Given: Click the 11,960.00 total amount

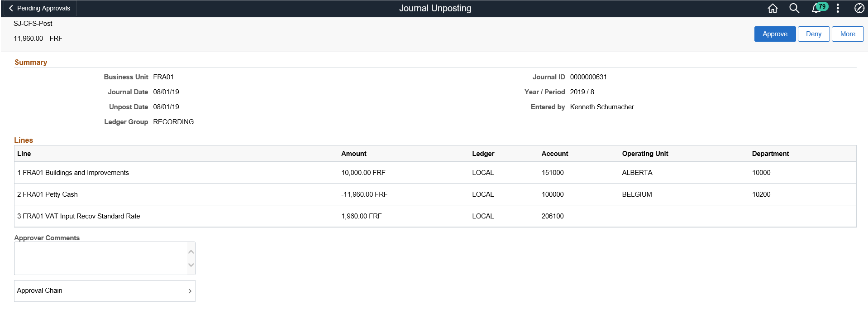Looking at the screenshot, I should pyautogui.click(x=28, y=39).
